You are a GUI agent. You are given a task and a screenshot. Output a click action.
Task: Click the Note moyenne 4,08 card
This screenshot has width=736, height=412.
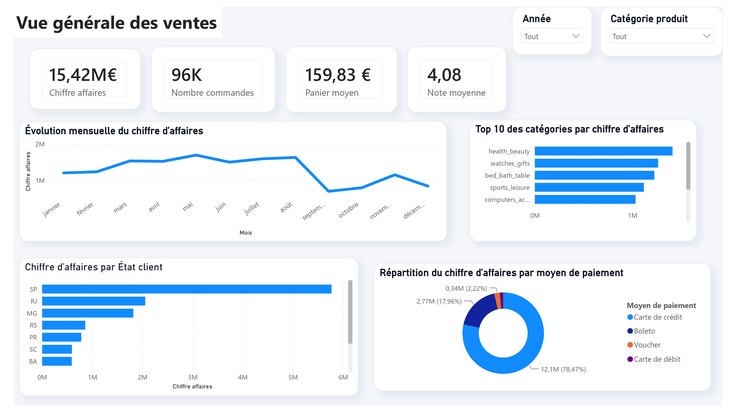(457, 79)
